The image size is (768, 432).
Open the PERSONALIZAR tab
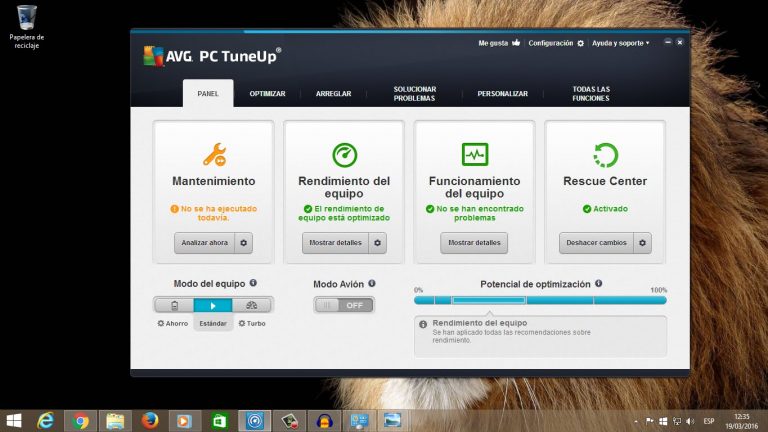503,94
